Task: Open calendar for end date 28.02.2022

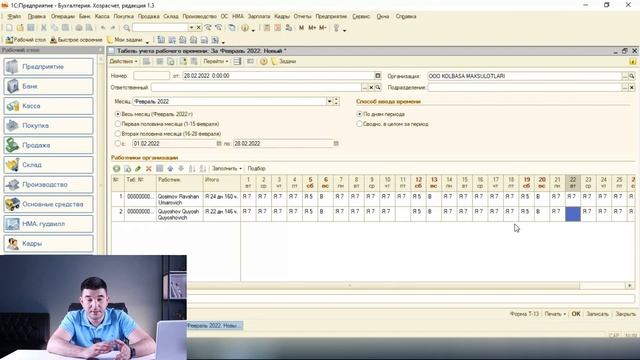Action: coord(336,144)
